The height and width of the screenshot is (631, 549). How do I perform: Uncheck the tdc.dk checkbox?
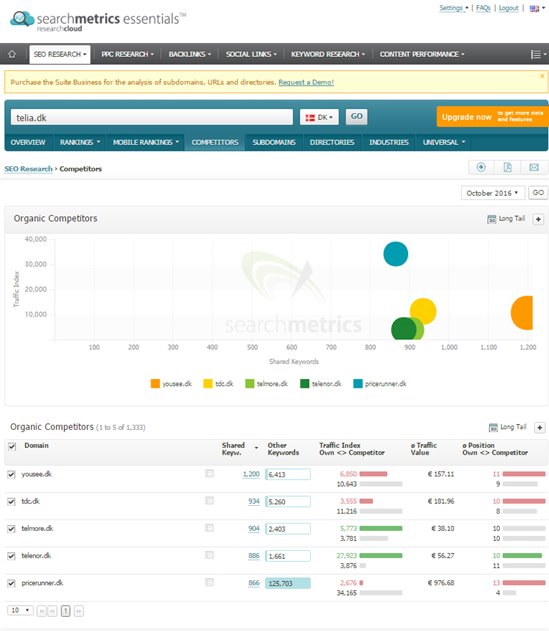click(11, 501)
